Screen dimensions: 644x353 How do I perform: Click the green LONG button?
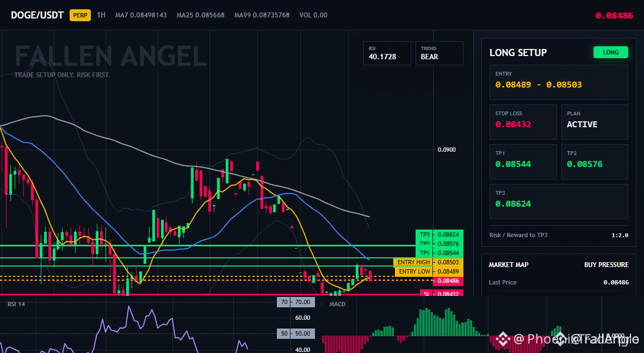click(x=610, y=52)
